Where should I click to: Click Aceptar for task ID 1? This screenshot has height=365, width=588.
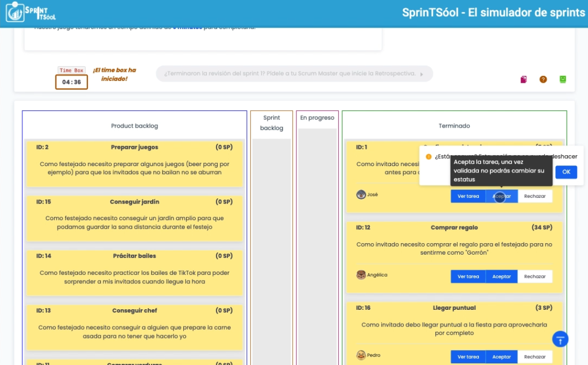(501, 196)
